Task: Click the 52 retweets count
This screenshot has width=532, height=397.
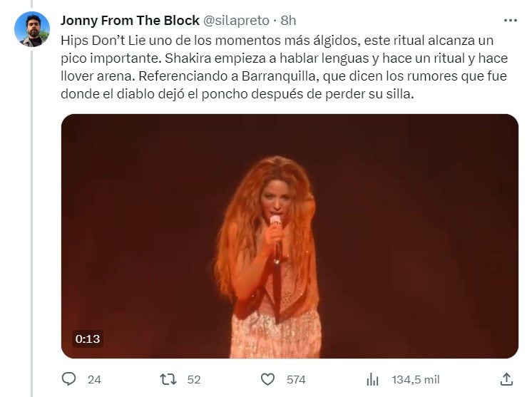Action: point(194,379)
